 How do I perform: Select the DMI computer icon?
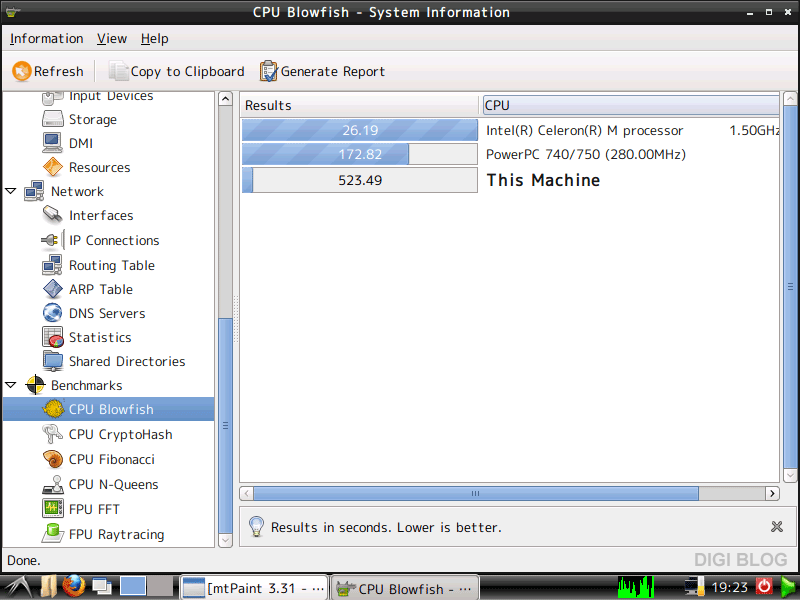(53, 143)
